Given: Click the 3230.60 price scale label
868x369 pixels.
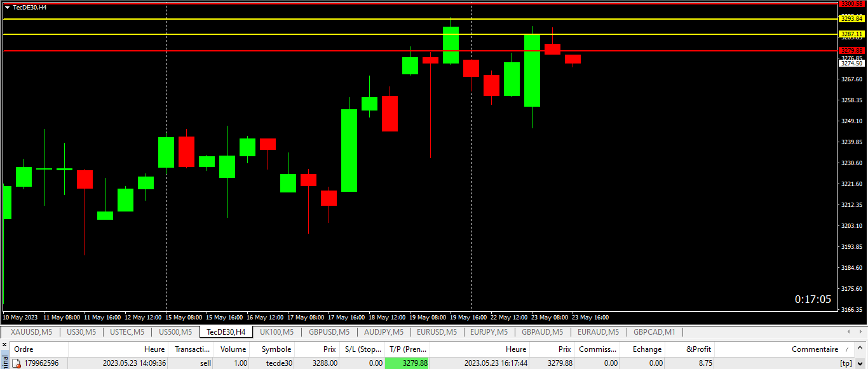Looking at the screenshot, I should click(x=851, y=163).
